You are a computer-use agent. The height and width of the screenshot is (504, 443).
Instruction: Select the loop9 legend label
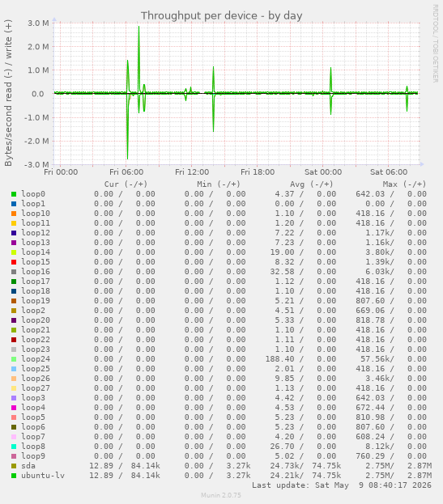click(x=33, y=456)
